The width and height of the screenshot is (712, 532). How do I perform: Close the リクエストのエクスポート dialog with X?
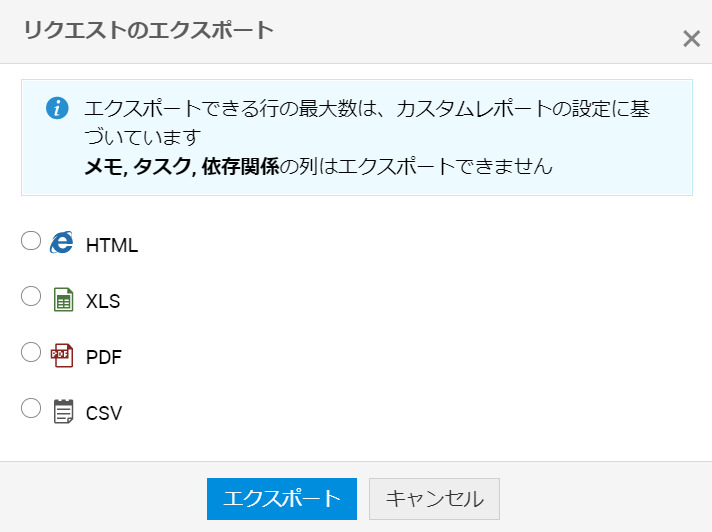[x=691, y=39]
